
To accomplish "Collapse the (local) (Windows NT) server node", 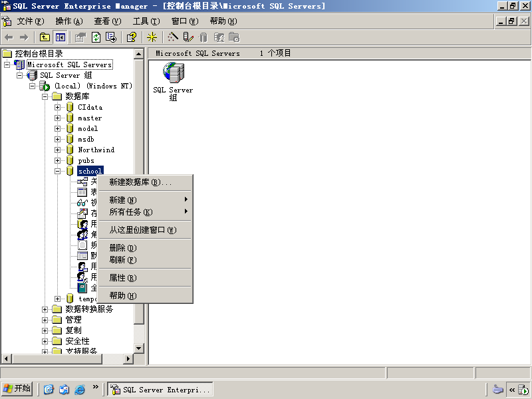I will pos(32,86).
